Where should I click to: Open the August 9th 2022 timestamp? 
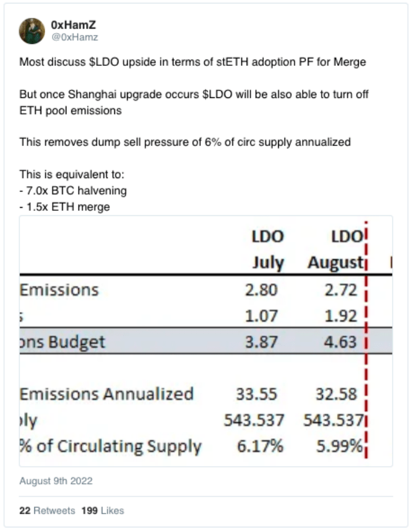pyautogui.click(x=56, y=481)
